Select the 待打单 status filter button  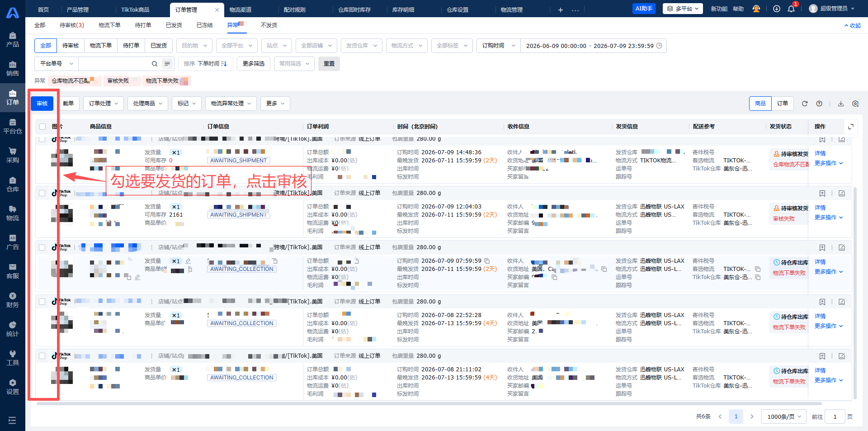(131, 46)
